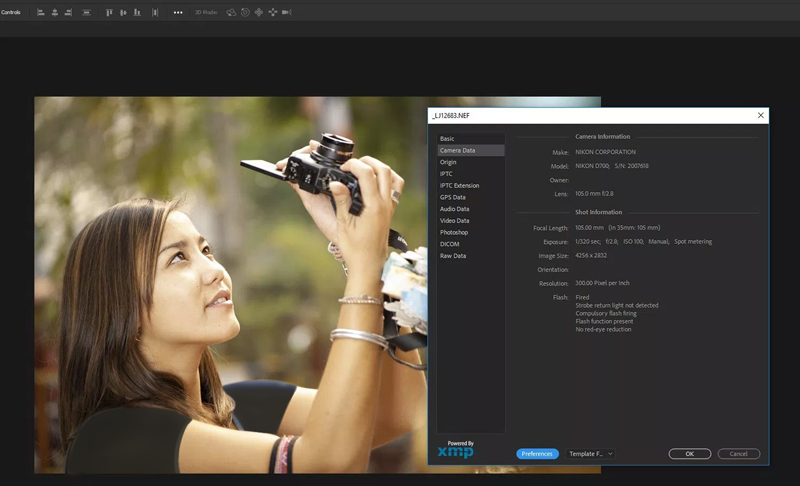Select the 3D roll icon
800x486 pixels.
click(245, 13)
